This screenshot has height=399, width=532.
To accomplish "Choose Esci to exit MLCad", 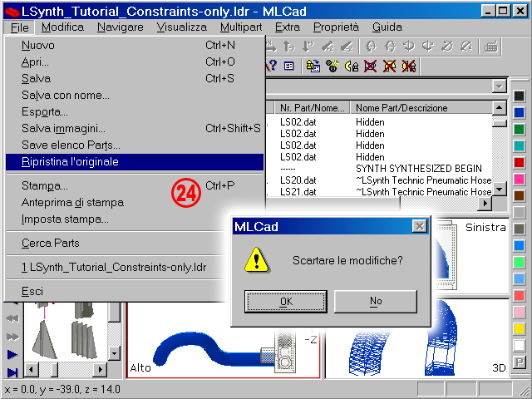I will click(116, 292).
